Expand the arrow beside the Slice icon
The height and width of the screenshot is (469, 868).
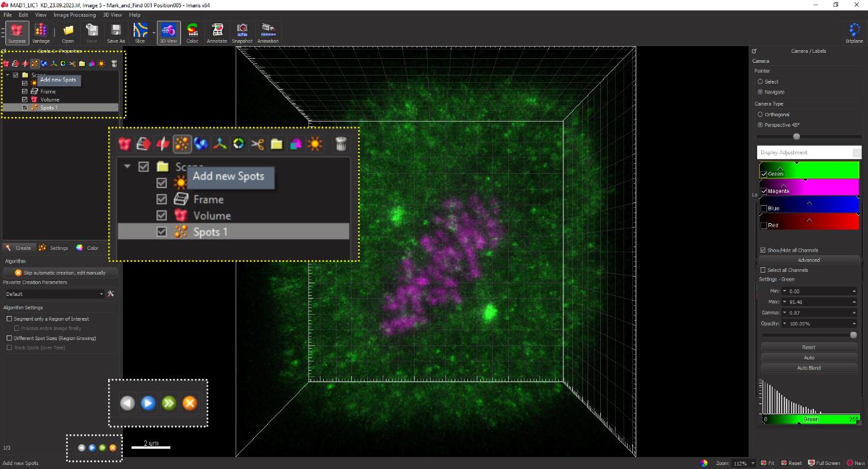point(154,32)
